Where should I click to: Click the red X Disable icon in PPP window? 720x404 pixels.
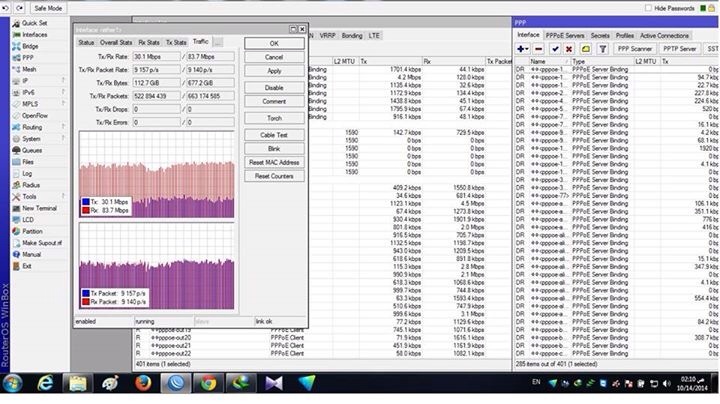pos(569,49)
